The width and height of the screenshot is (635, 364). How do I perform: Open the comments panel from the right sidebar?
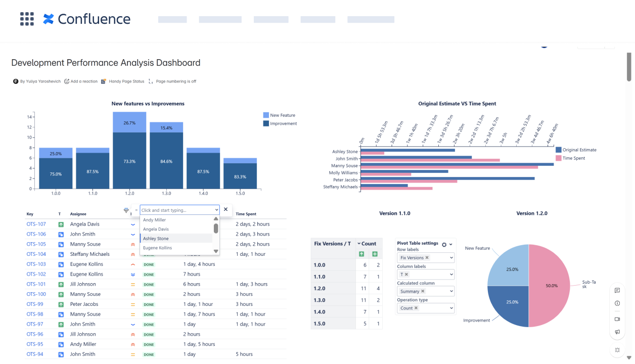coord(617,290)
